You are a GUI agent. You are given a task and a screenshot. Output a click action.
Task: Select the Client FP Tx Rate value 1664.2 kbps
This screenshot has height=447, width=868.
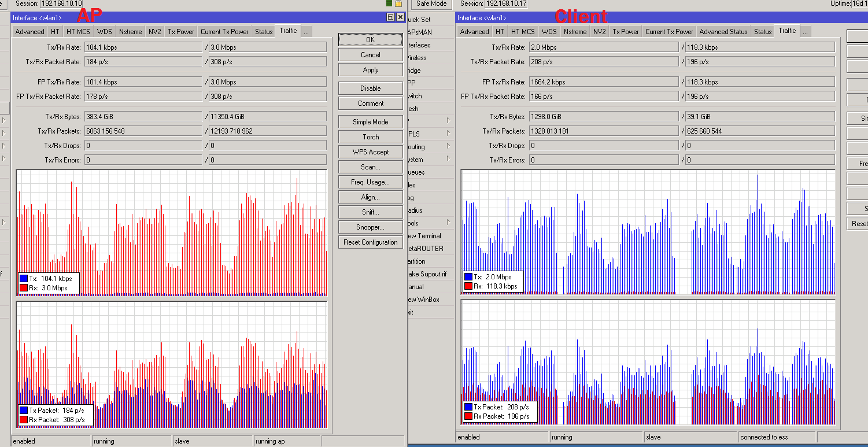[603, 82]
